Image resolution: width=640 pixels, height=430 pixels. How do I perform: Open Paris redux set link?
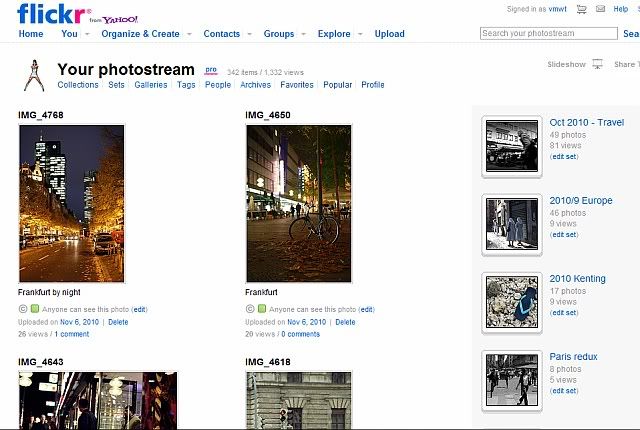coord(573,357)
